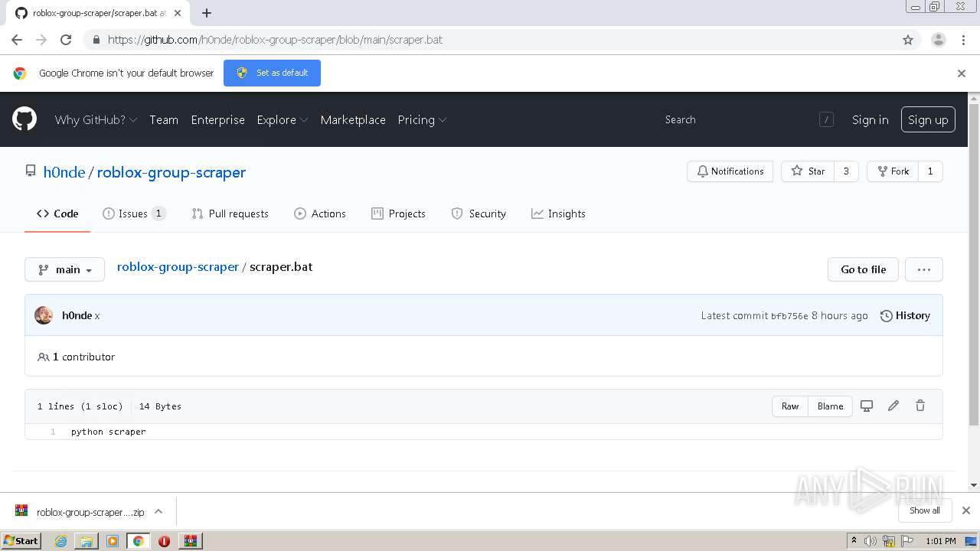Image resolution: width=980 pixels, height=551 pixels.
Task: Star the repository
Action: point(808,171)
